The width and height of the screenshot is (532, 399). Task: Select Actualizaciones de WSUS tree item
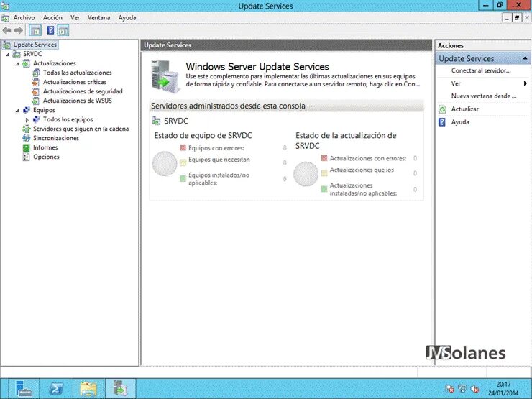(78, 101)
